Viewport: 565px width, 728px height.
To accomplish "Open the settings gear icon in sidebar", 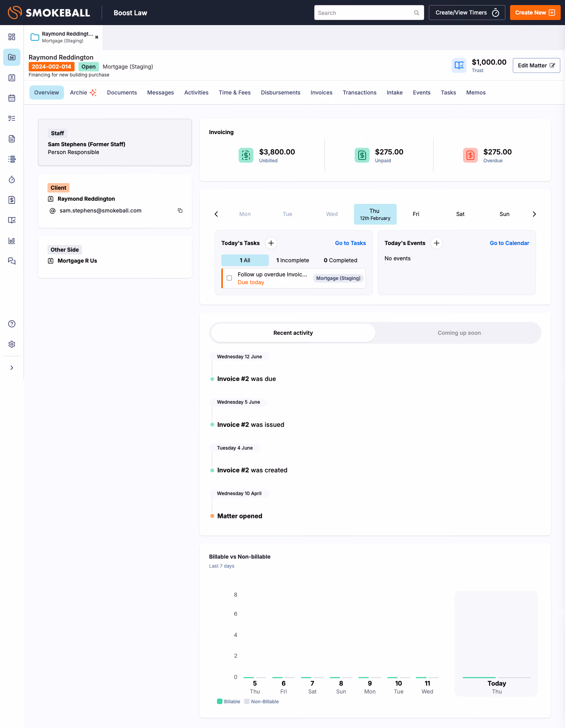I will (12, 344).
